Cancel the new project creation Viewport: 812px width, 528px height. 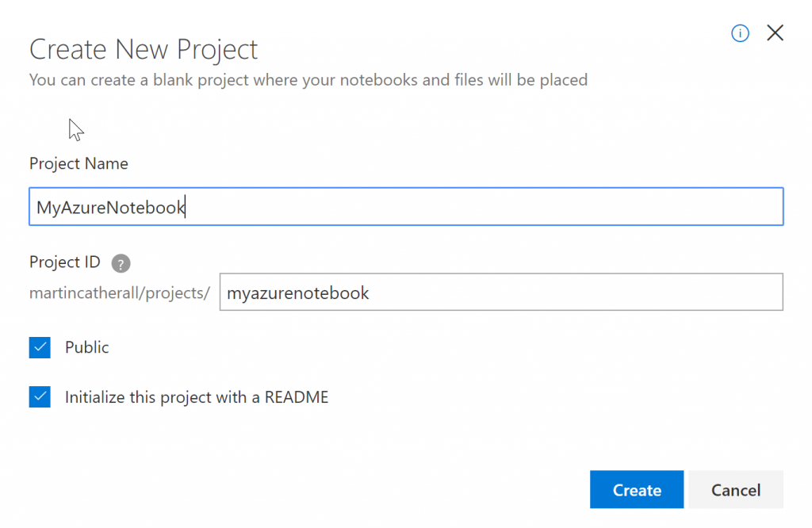point(735,490)
